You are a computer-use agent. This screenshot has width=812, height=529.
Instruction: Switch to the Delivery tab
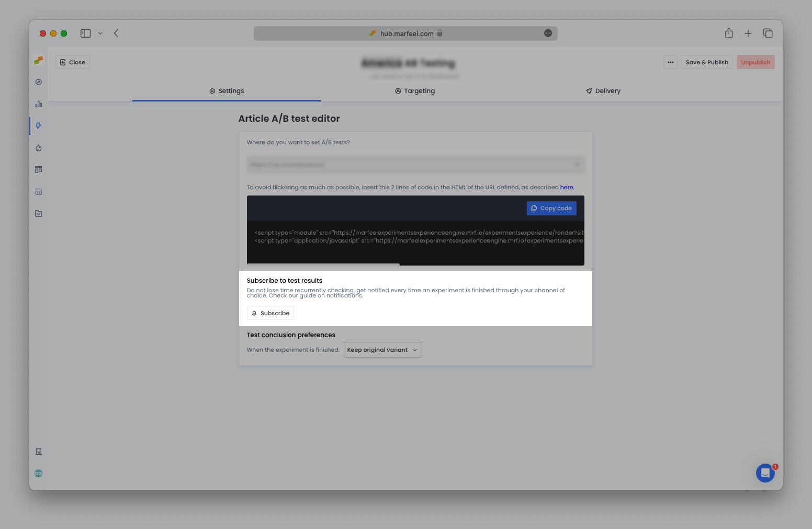[603, 90]
